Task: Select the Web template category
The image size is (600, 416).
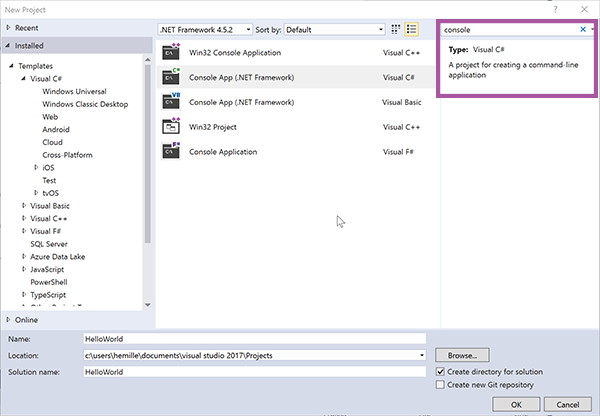Action: coord(50,117)
